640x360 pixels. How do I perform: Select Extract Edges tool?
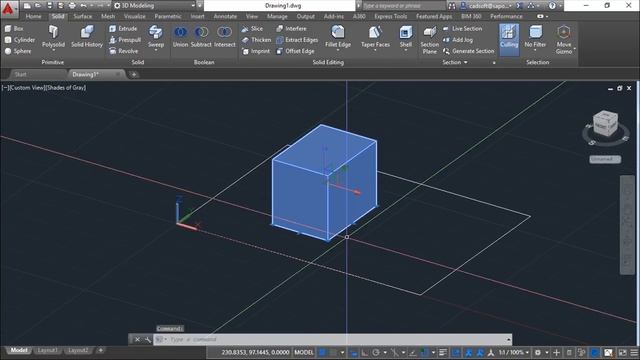tap(297, 40)
